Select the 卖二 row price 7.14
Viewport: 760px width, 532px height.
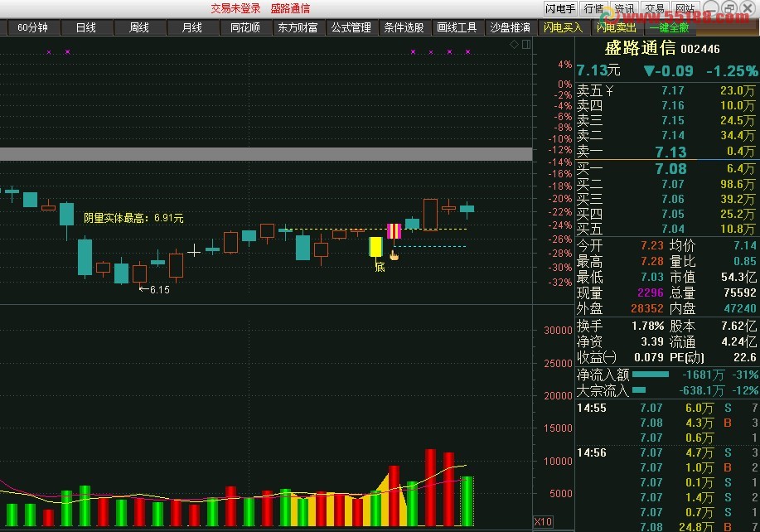pyautogui.click(x=673, y=135)
